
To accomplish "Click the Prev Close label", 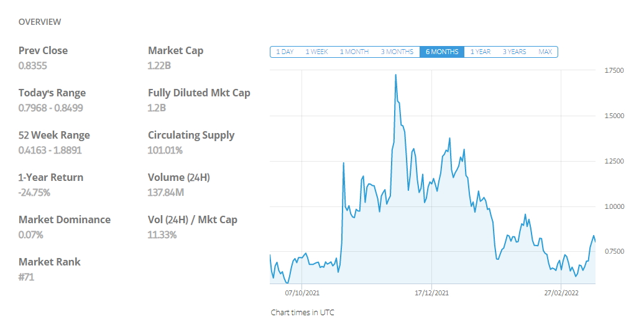I will tap(43, 50).
